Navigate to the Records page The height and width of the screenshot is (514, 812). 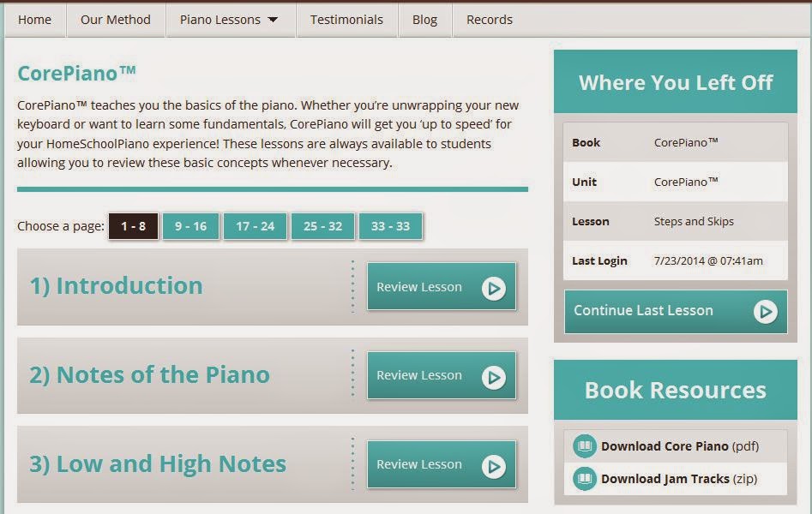(x=489, y=18)
